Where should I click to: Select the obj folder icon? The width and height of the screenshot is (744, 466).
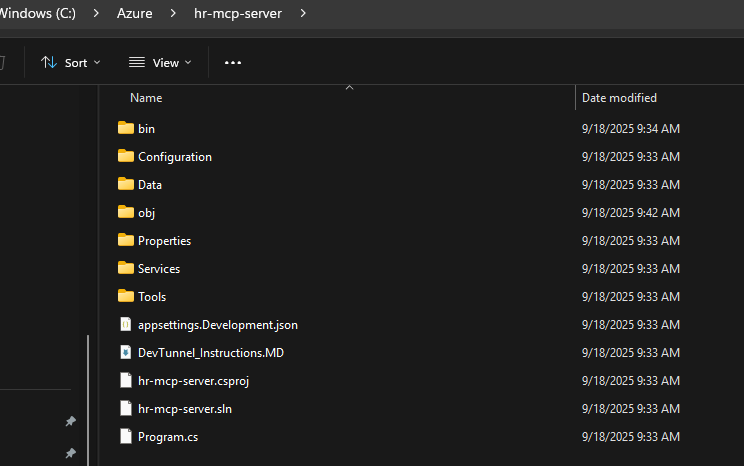point(125,212)
